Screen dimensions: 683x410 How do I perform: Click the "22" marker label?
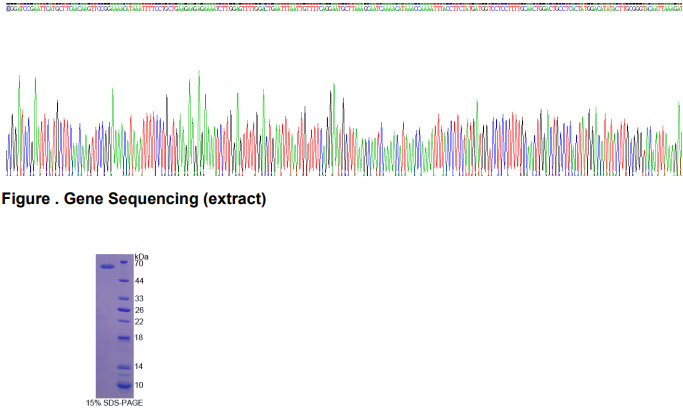coord(139,322)
